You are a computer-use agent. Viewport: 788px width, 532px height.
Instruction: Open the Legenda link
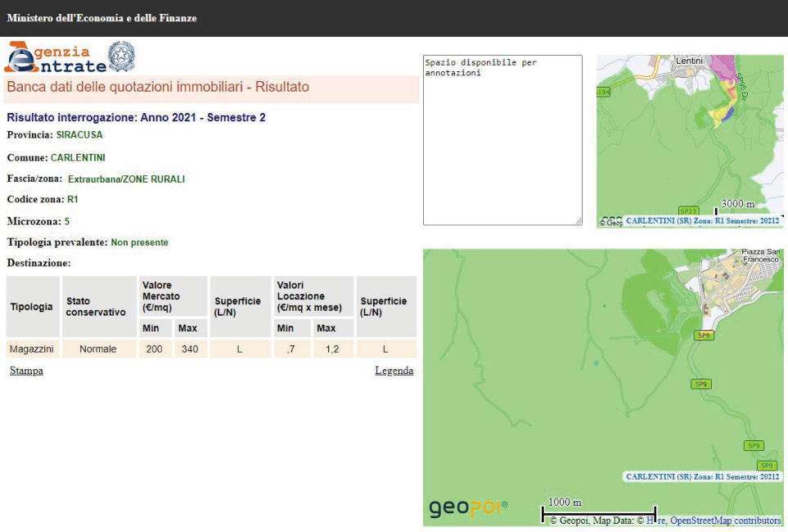(394, 371)
